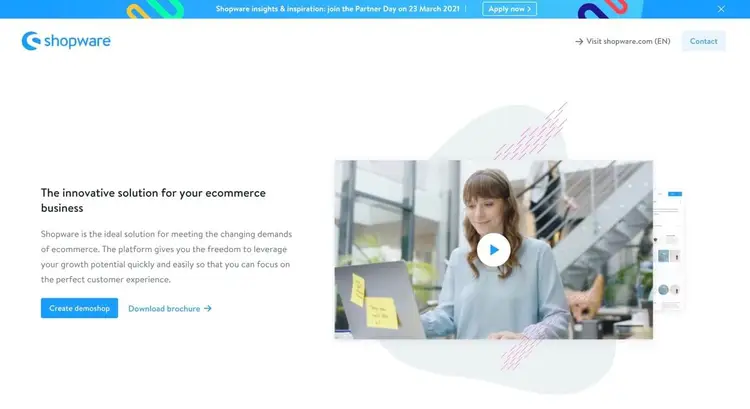Open the Download brochure link
Screen dimensions: 750x409
pyautogui.click(x=170, y=309)
